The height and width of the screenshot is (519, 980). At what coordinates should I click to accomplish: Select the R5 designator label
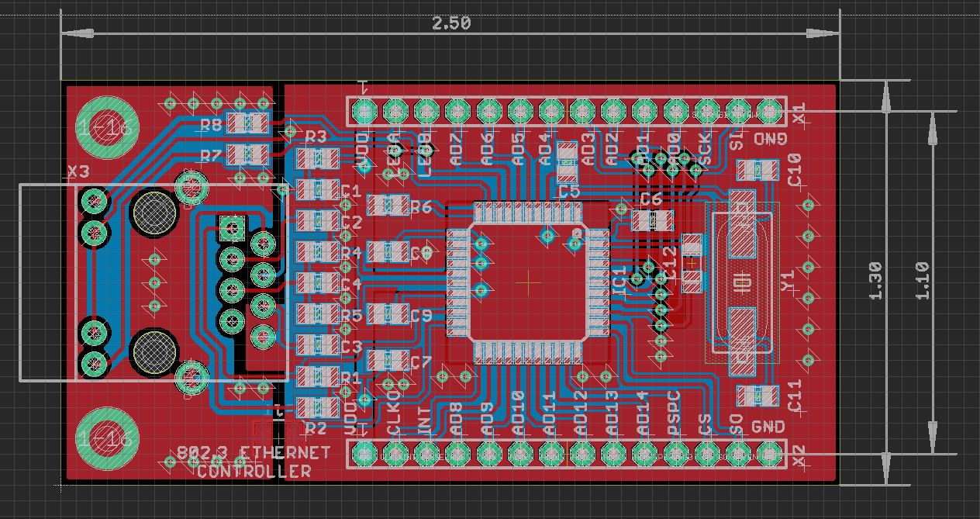click(x=350, y=316)
